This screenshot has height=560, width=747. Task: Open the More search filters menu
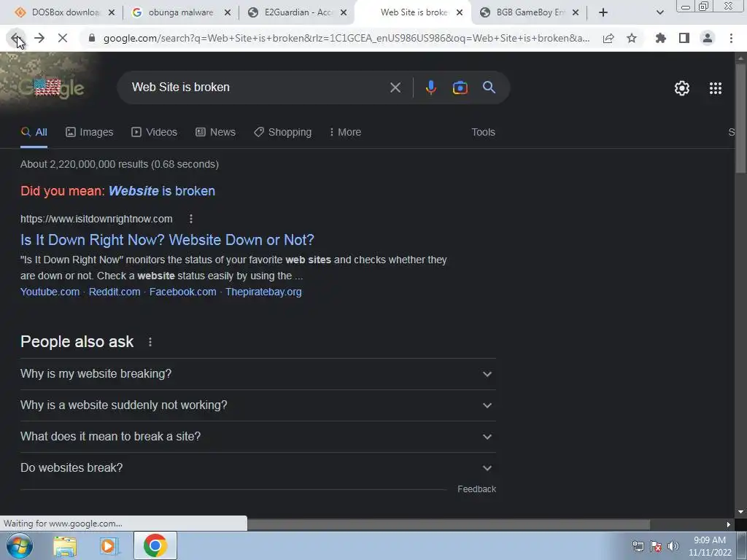click(345, 132)
